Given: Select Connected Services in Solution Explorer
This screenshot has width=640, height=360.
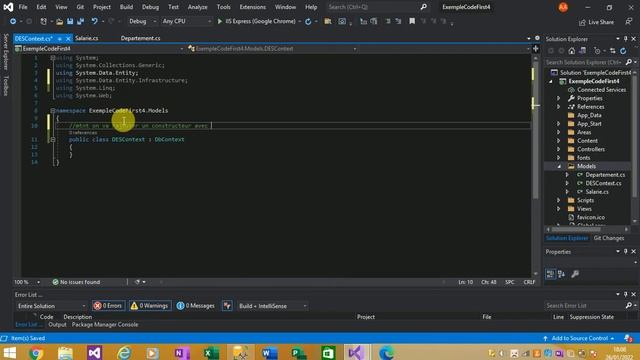Looking at the screenshot, I should pyautogui.click(x=601, y=90).
